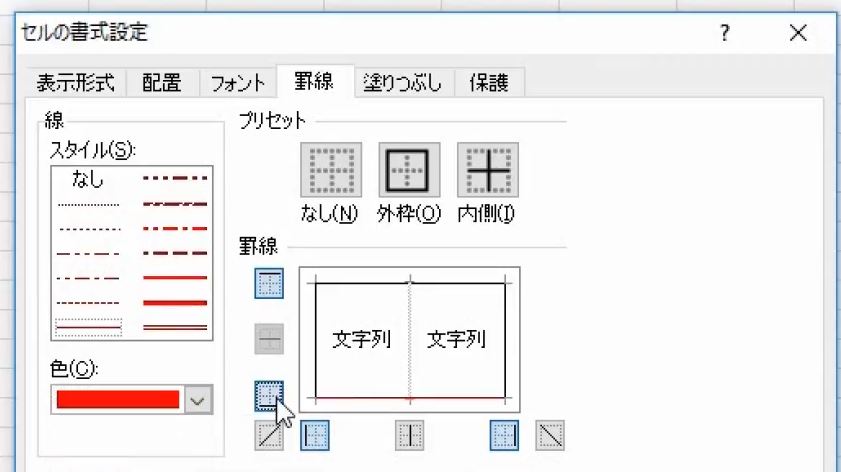Image resolution: width=841 pixels, height=472 pixels.
Task: Select the medium solid line style
Action: coord(175,278)
